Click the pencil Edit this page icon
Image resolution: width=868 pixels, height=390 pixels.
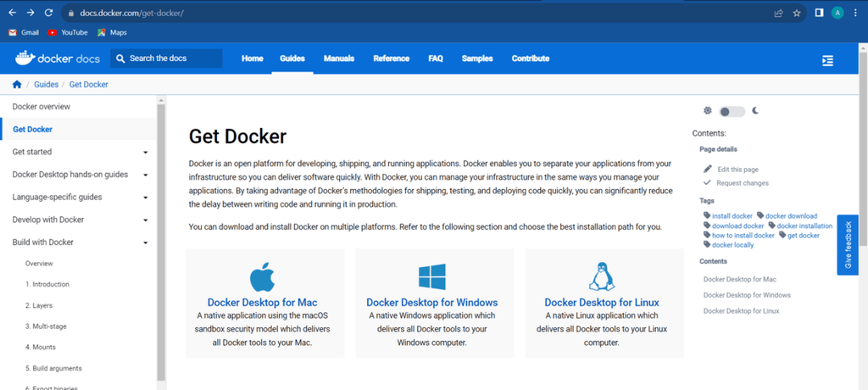(x=708, y=169)
